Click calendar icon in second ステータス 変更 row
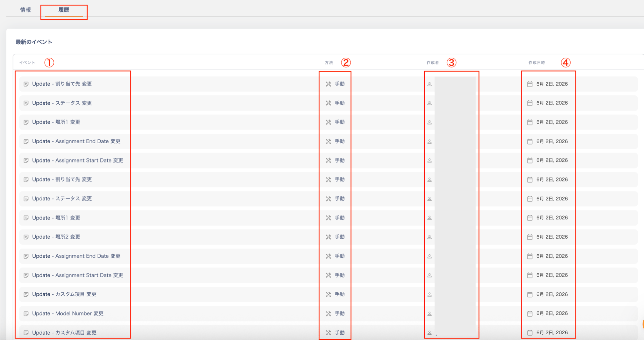 530,199
